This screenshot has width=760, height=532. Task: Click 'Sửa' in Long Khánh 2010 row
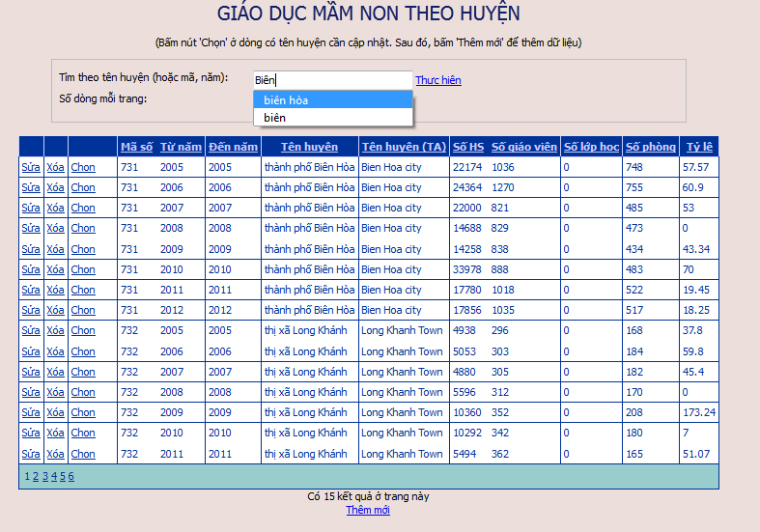[x=31, y=434]
